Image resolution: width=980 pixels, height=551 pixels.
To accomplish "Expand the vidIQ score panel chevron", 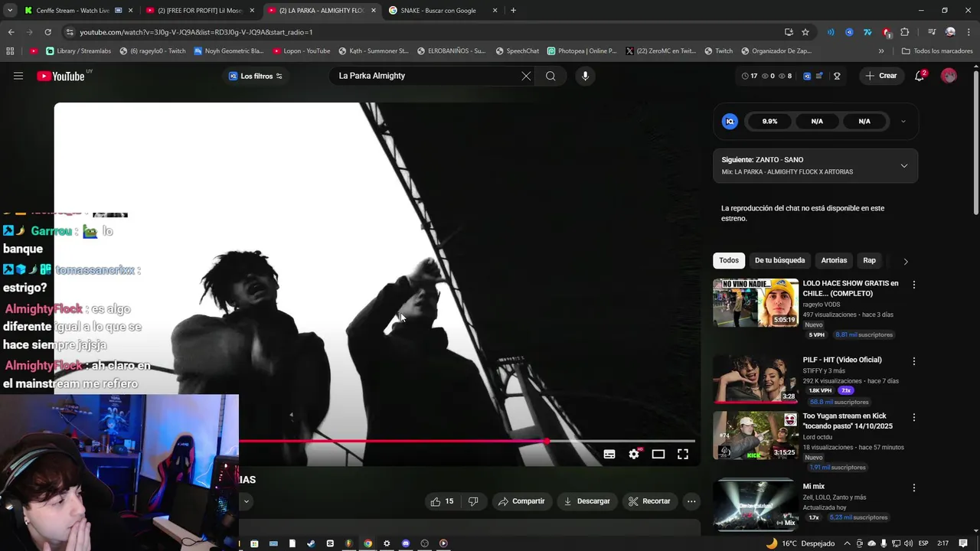I will point(903,121).
